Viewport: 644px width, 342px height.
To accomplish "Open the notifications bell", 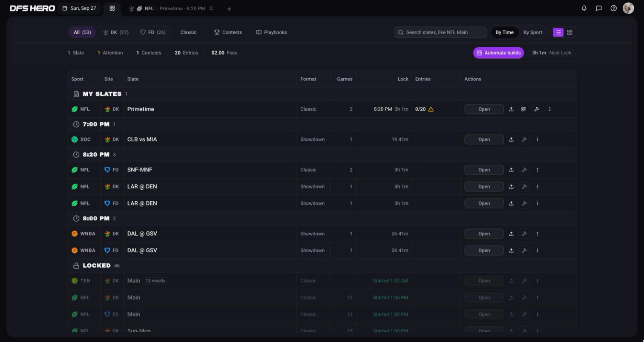I will coord(584,8).
